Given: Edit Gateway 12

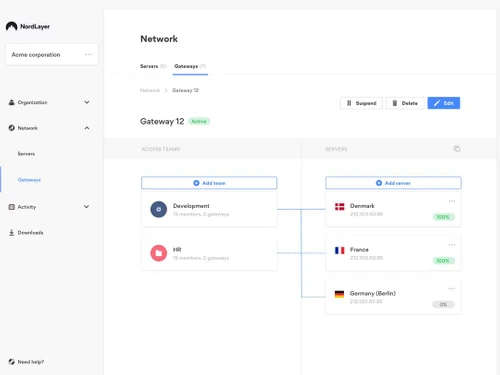Looking at the screenshot, I should click(444, 103).
